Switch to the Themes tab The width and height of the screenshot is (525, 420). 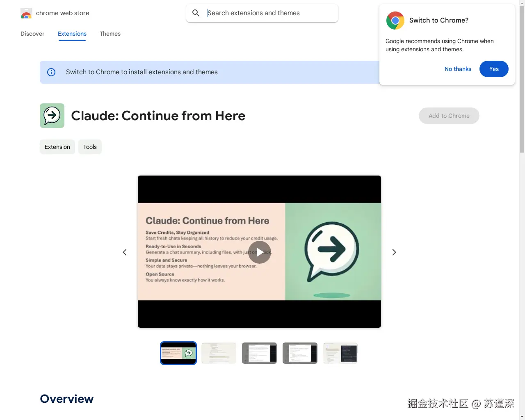pyautogui.click(x=110, y=34)
